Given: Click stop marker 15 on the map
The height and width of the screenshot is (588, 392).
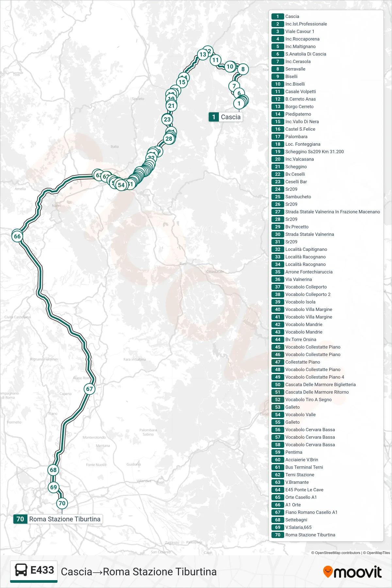Looking at the screenshot, I should coord(182,82).
